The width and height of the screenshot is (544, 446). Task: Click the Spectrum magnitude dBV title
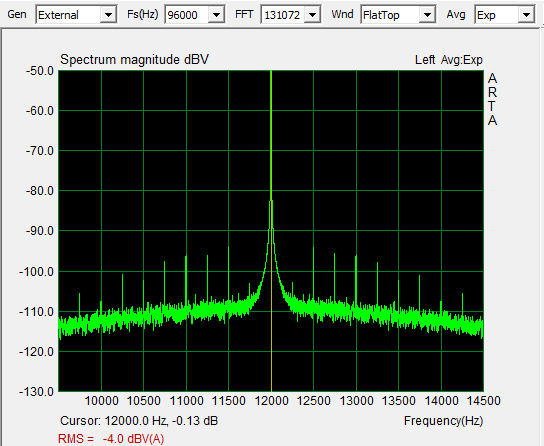(135, 60)
